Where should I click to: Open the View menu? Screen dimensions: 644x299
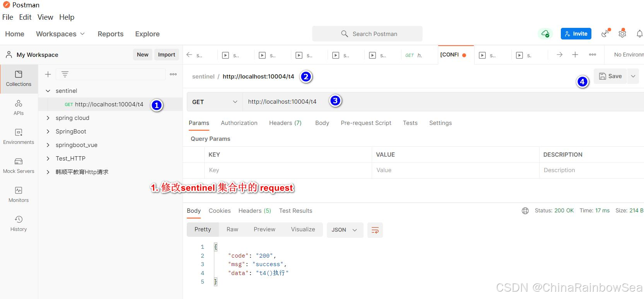tap(45, 17)
